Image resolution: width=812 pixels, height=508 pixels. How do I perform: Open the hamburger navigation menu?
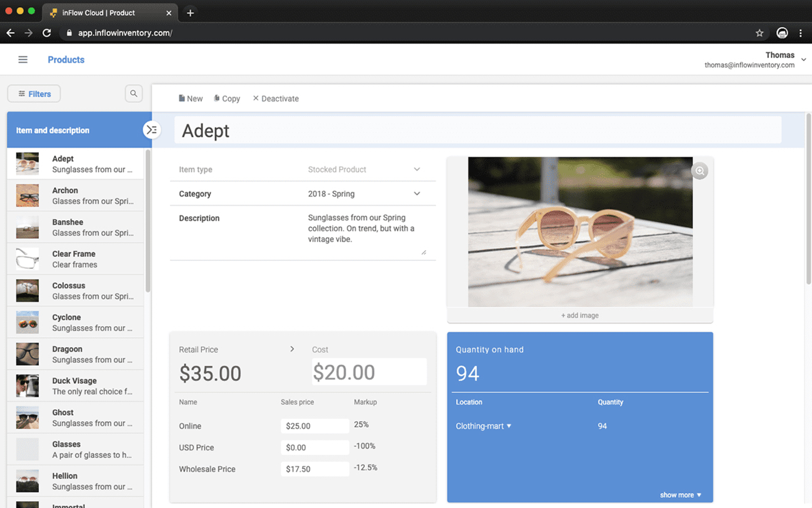[x=23, y=60]
